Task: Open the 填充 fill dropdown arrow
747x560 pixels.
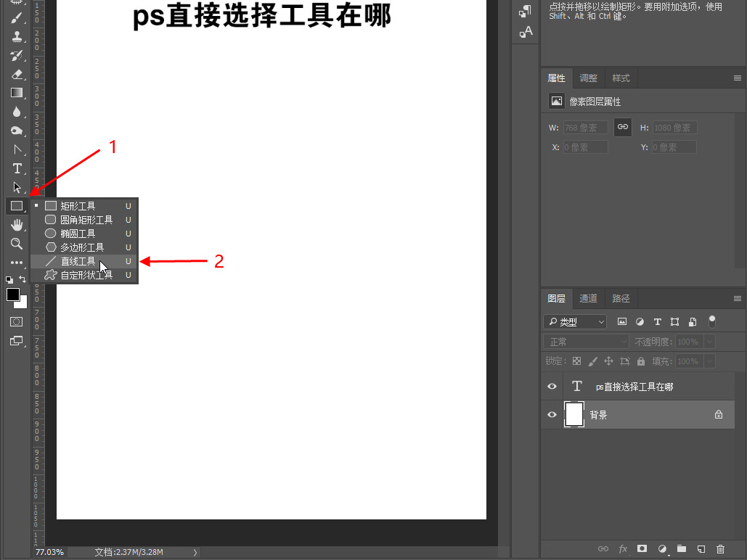Action: (x=709, y=361)
